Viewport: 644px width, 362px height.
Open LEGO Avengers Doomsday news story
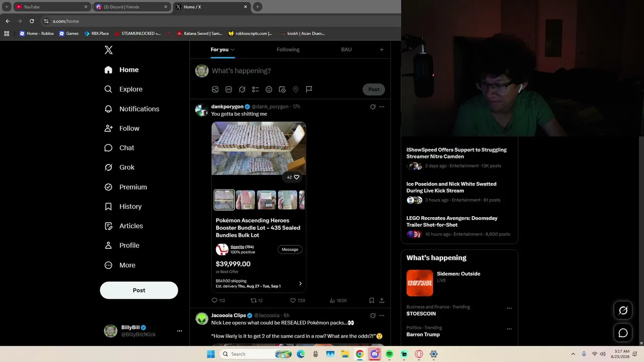point(452,221)
